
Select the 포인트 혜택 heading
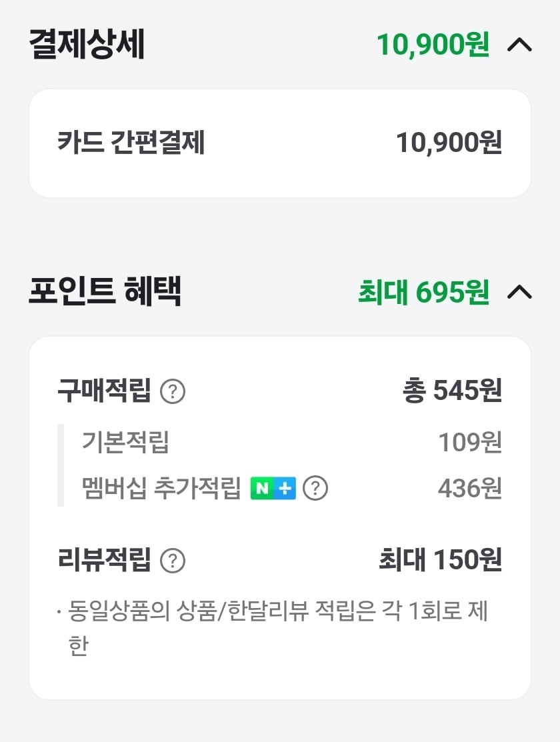click(105, 291)
